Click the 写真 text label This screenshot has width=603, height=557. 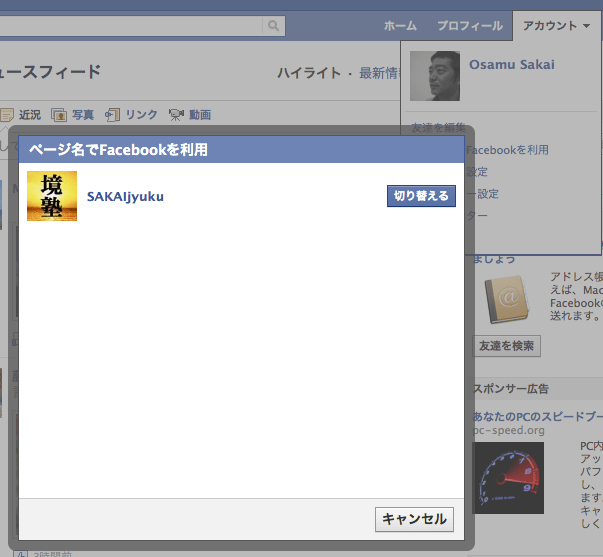[83, 115]
